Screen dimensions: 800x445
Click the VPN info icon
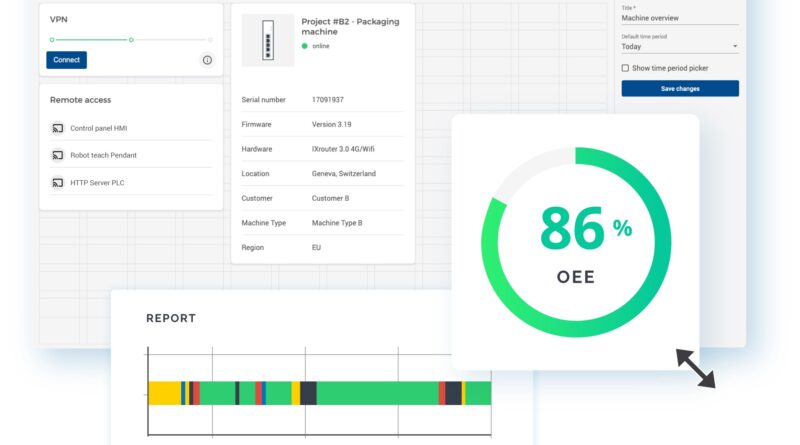[207, 60]
